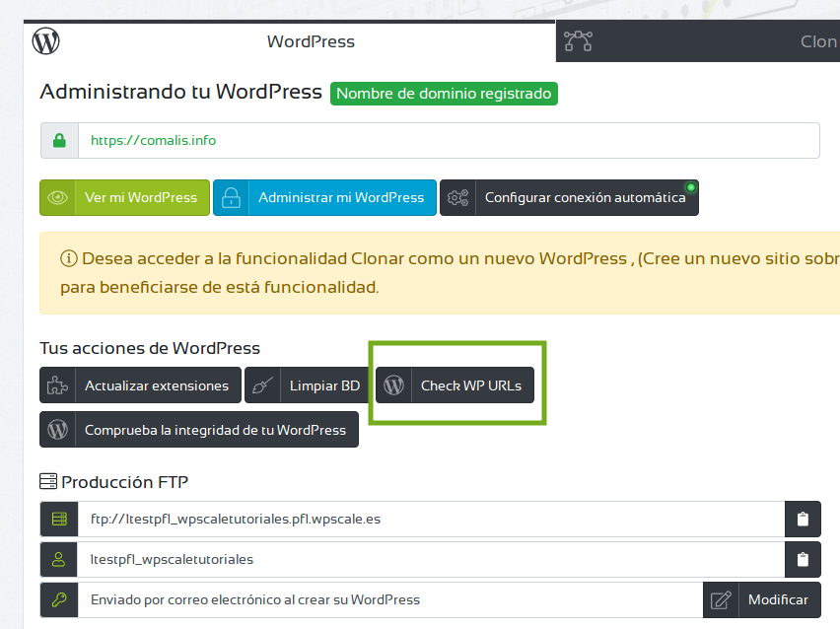
Task: Click the gears icon on Configurar conexión
Action: pos(458,198)
